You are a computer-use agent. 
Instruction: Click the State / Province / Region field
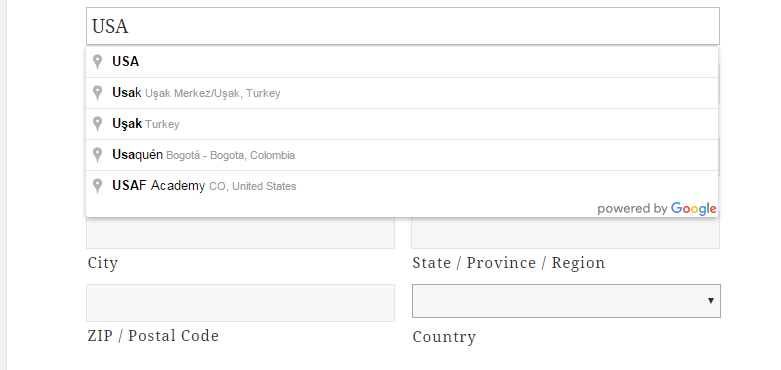[565, 233]
